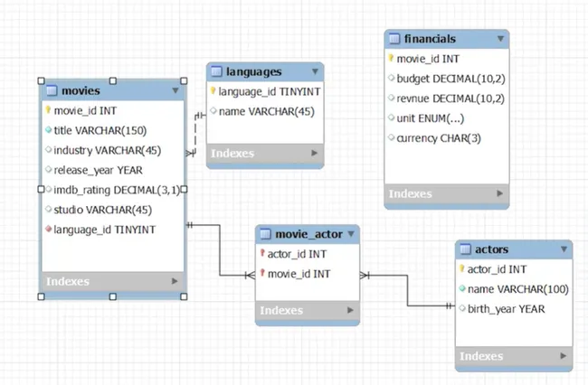Click relationship line from movie_actor to actors
Viewport: 588px width, 385px height.
pos(408,291)
